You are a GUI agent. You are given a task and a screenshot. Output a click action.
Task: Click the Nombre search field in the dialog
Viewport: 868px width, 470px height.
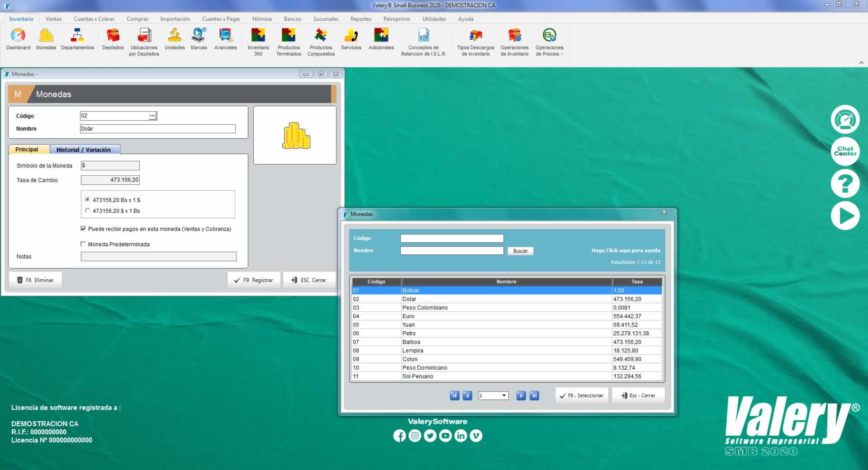coord(452,250)
